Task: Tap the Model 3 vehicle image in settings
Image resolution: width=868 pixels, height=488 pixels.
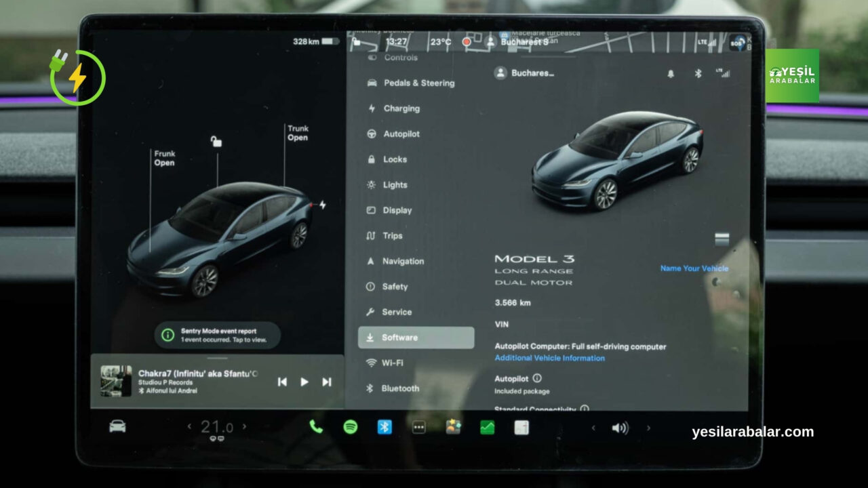Action: click(x=617, y=161)
